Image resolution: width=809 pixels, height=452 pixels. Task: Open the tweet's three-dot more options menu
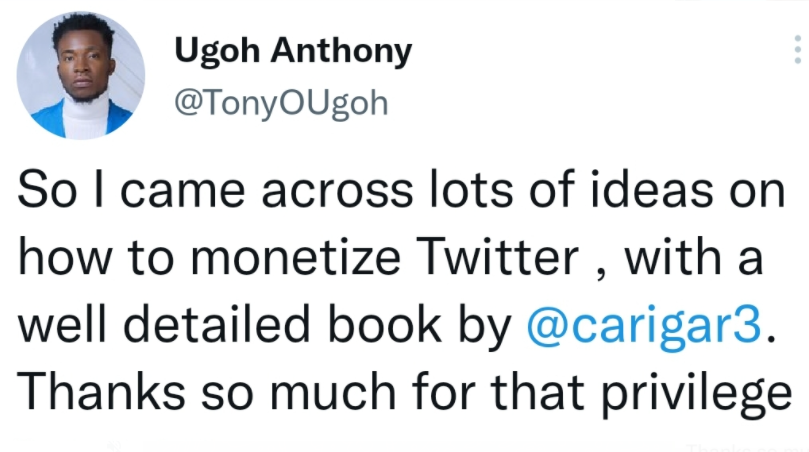(x=797, y=48)
